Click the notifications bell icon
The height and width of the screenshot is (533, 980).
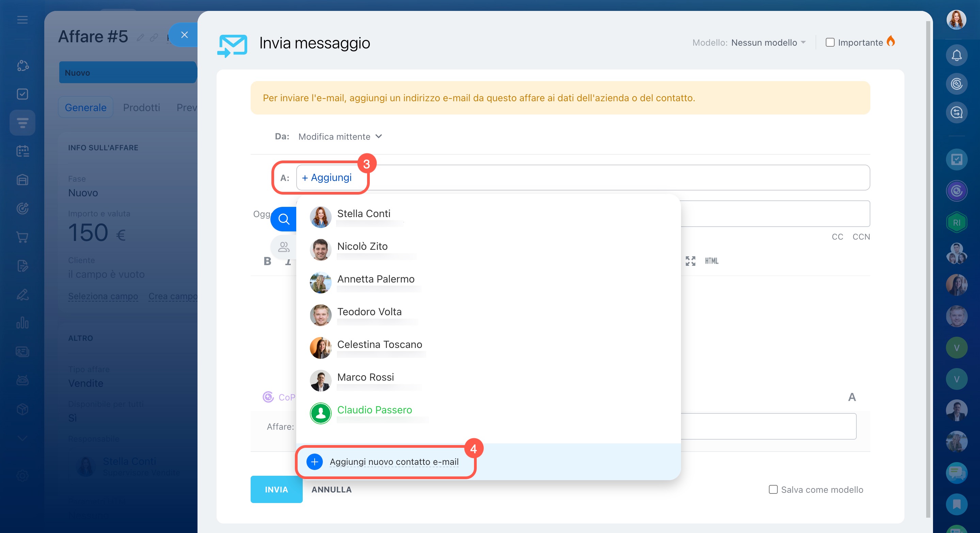click(957, 55)
